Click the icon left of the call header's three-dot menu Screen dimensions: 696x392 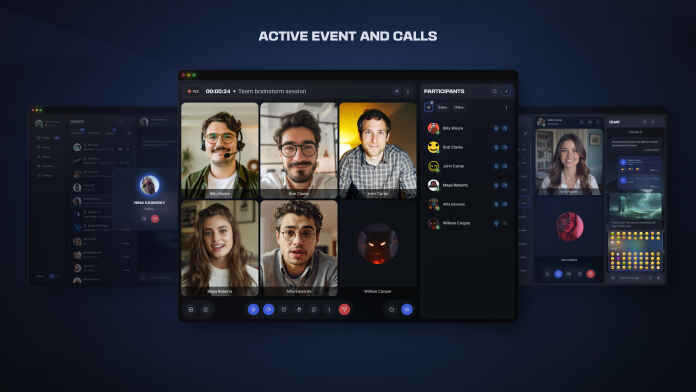(x=396, y=91)
